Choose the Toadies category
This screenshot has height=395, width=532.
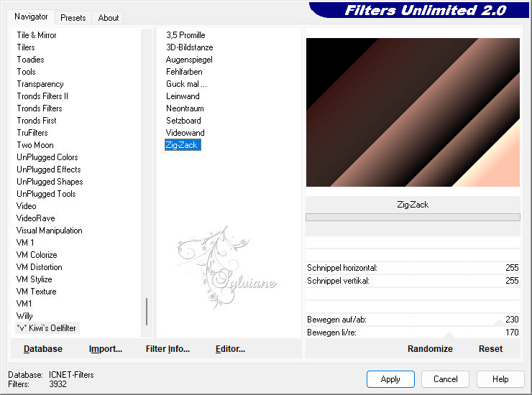click(30, 60)
